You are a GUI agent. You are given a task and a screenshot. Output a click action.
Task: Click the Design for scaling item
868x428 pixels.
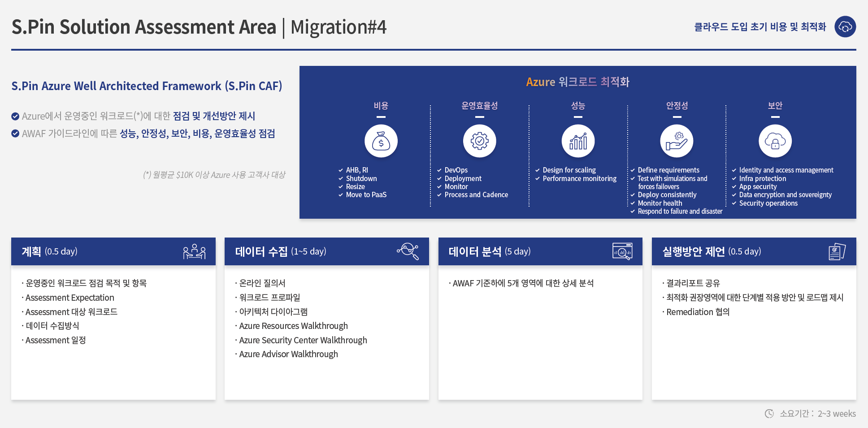pos(569,170)
